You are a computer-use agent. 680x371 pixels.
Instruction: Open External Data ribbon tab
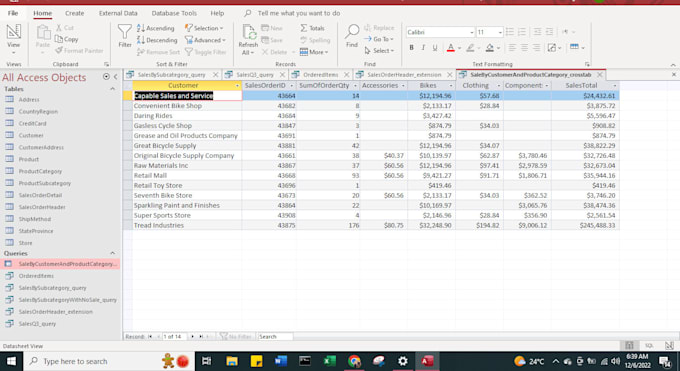[118, 13]
